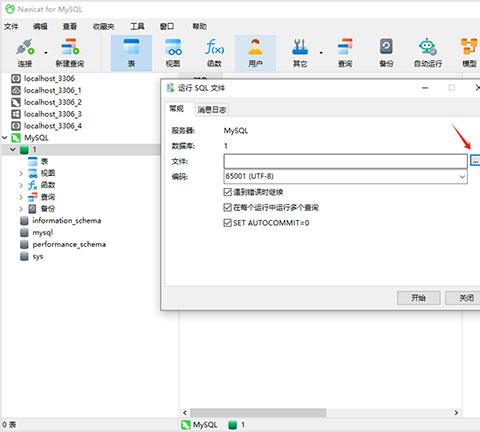Click the localhost_3306_3 connection icon
The height and width of the screenshot is (432, 480).
[16, 114]
